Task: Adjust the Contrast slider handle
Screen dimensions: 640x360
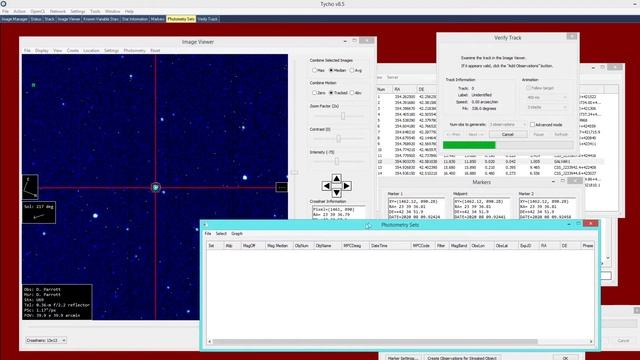Action: click(338, 139)
